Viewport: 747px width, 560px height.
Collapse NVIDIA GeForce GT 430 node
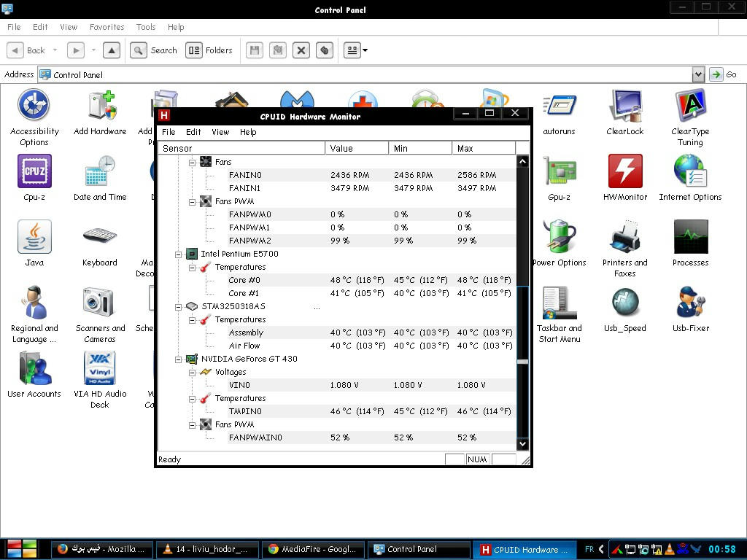coord(178,359)
